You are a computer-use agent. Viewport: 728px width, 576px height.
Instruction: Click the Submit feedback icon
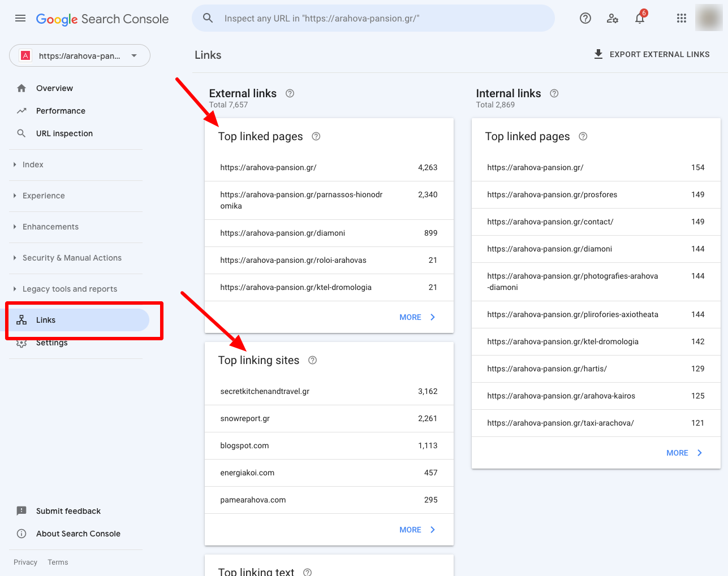(21, 511)
